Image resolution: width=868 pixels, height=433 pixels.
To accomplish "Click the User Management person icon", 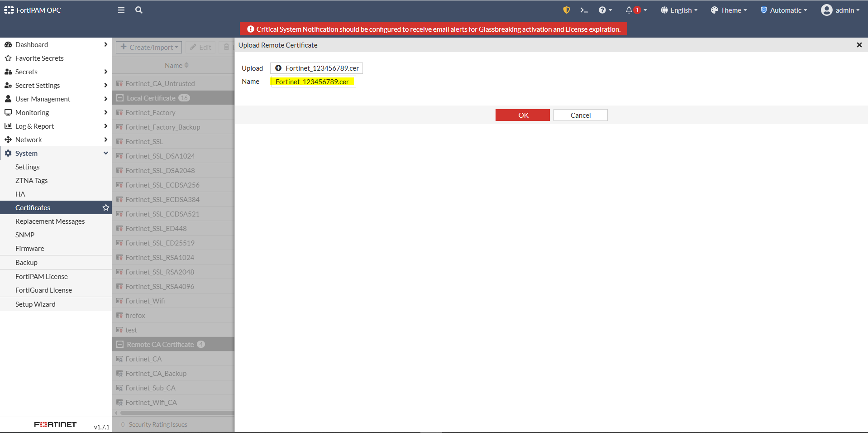I will click(x=8, y=99).
